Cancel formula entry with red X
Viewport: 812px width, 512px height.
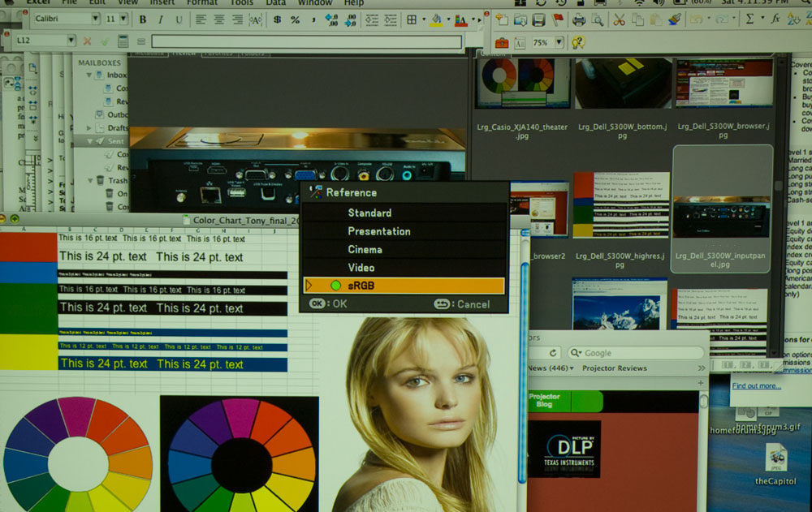(87, 41)
